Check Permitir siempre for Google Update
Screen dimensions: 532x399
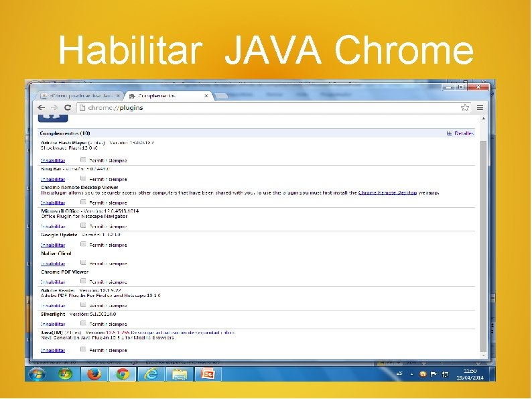pyautogui.click(x=83, y=244)
